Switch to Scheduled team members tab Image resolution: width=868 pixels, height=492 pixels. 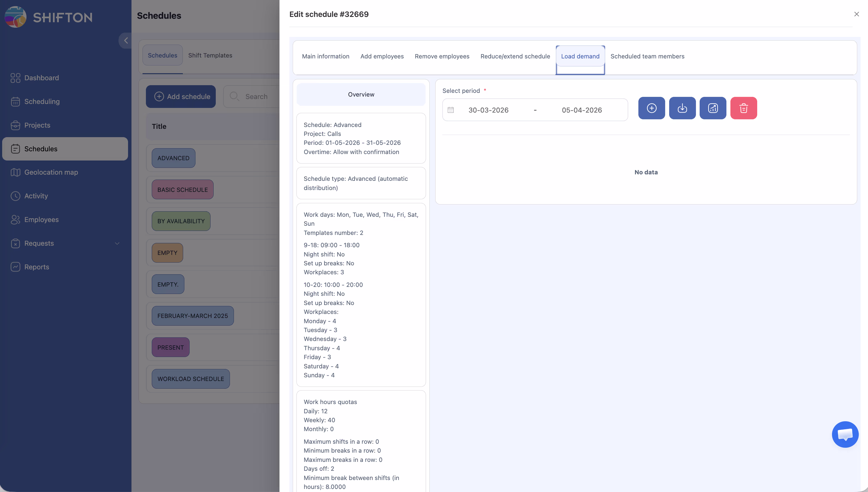click(647, 57)
